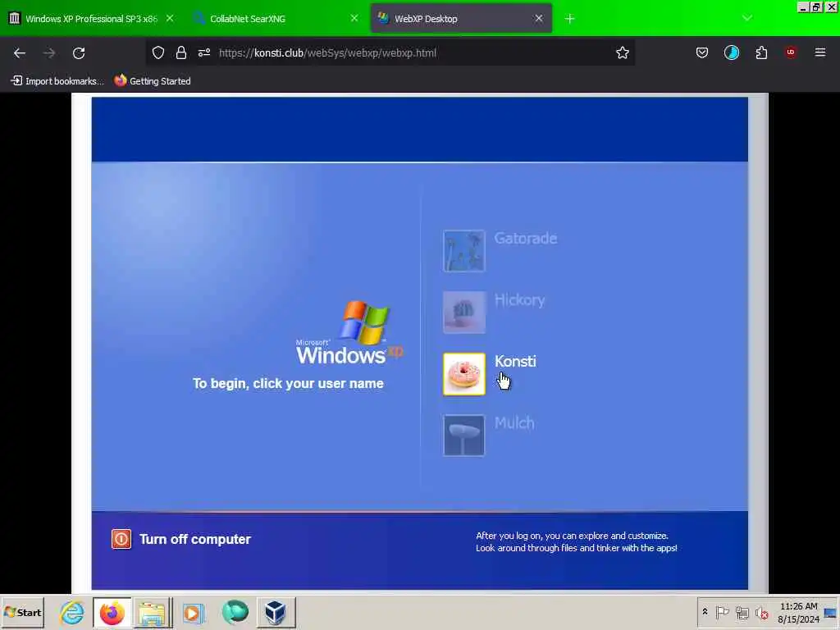Go back to the previous page
This screenshot has height=630, width=840.
[20, 53]
